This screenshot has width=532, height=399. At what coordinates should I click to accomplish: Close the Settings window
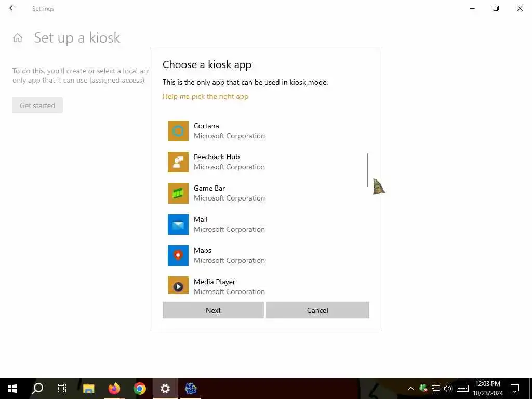(520, 8)
